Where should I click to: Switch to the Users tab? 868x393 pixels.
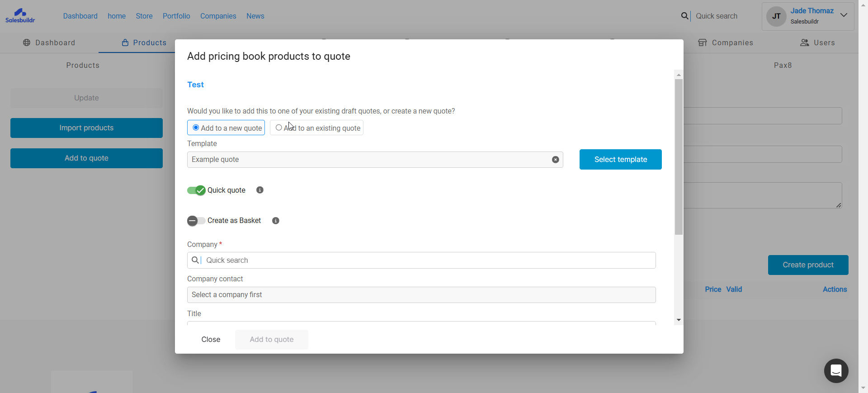click(817, 43)
